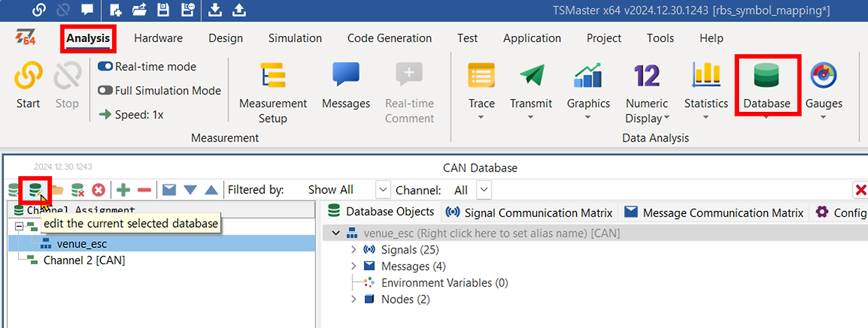Switch to the Hardware ribbon tab

158,38
